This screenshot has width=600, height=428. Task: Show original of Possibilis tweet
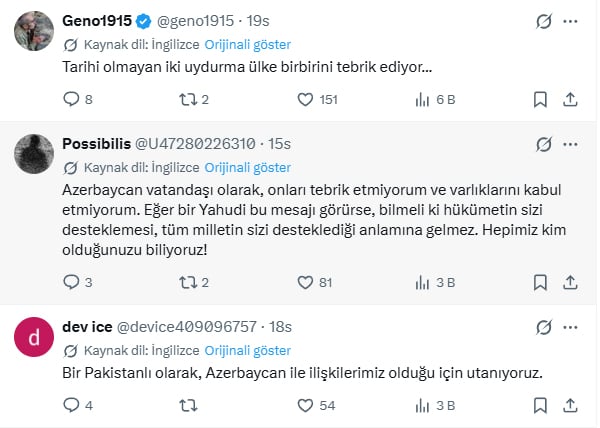click(248, 167)
